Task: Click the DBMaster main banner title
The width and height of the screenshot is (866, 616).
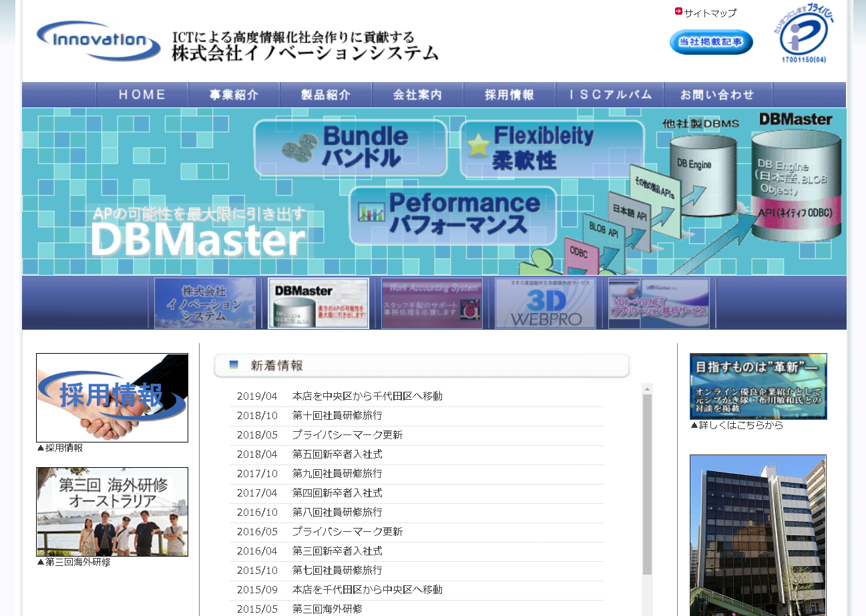Action: coord(198,240)
